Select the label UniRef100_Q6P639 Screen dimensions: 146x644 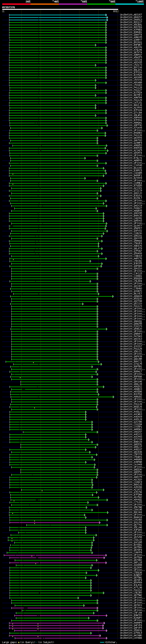pyautogui.click(x=131, y=356)
